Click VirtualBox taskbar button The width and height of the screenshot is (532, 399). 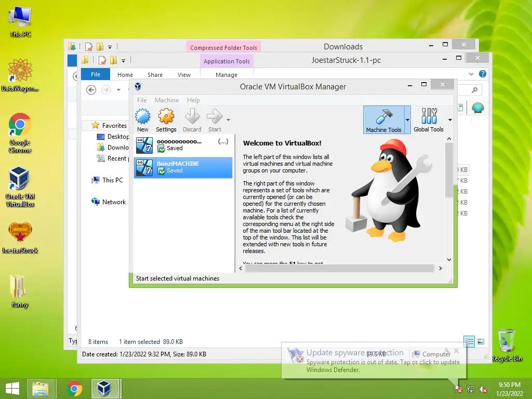click(106, 389)
